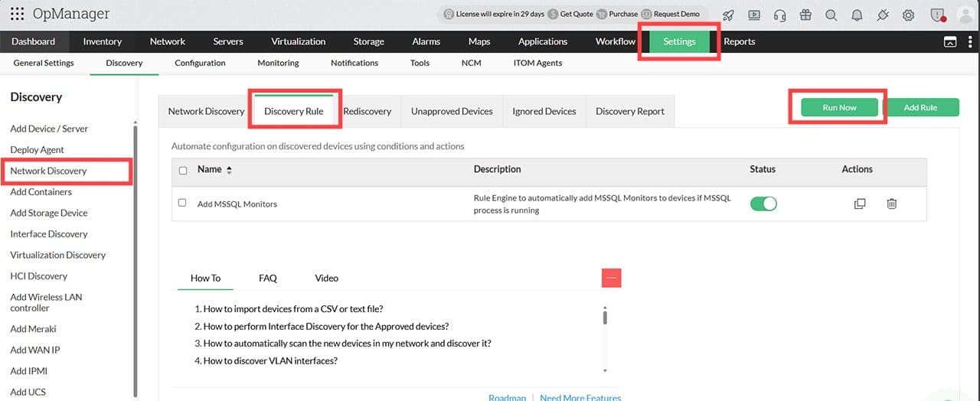980x401 pixels.
Task: Click the Need More Features link
Action: (580, 397)
